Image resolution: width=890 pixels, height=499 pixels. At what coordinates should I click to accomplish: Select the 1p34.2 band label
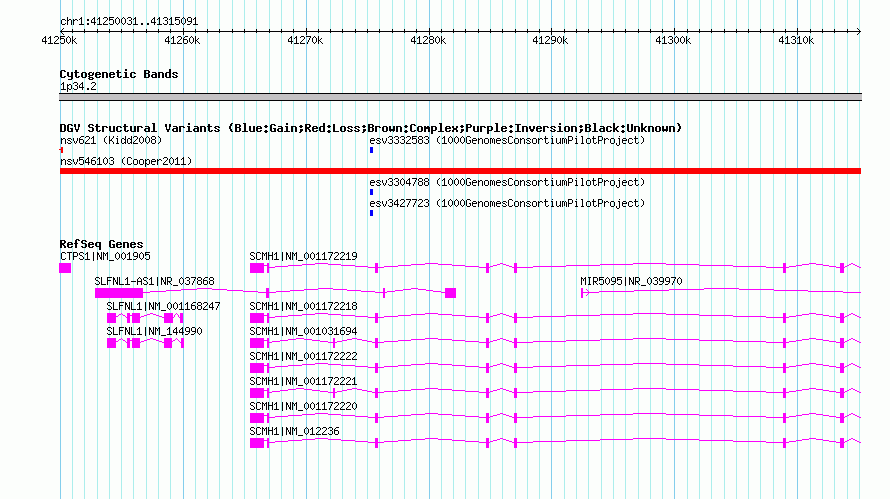pos(78,86)
